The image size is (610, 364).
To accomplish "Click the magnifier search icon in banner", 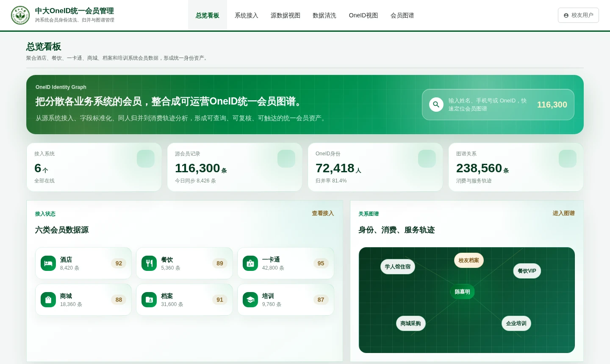I will pos(436,105).
